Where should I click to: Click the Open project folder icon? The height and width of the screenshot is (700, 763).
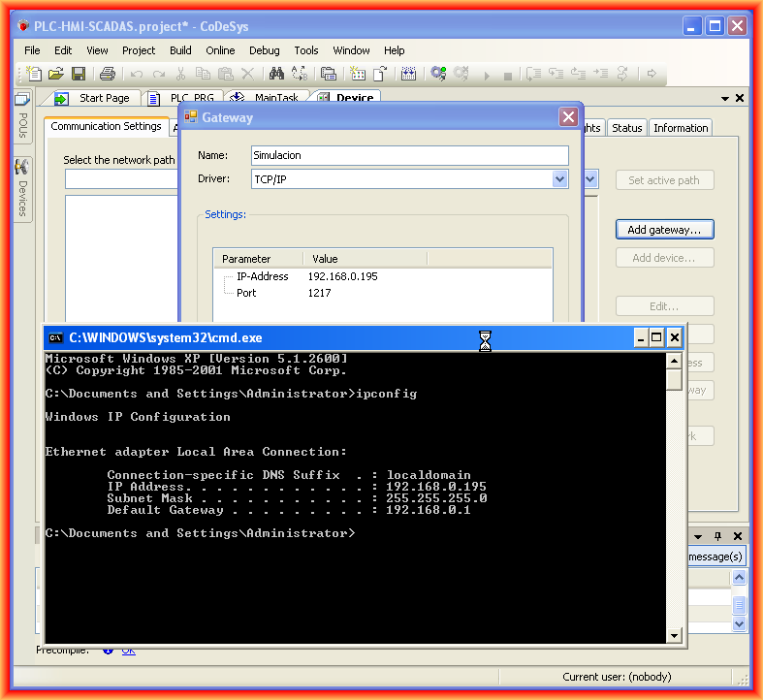coord(56,74)
